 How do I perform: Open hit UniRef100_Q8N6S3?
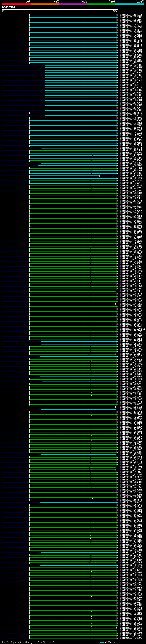pyautogui.click(x=131, y=294)
